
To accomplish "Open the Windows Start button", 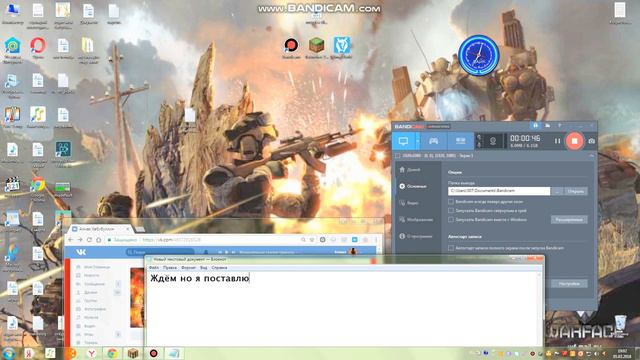I will (x=8, y=353).
